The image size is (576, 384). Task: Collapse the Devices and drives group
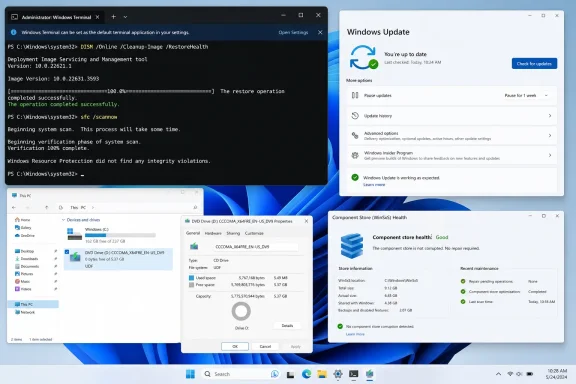pyautogui.click(x=63, y=220)
